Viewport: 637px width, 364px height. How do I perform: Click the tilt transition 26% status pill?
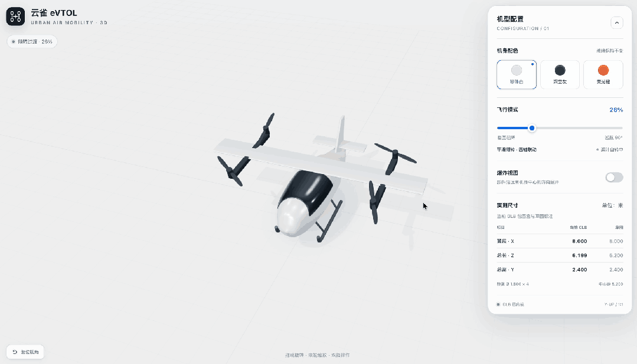[x=32, y=41]
